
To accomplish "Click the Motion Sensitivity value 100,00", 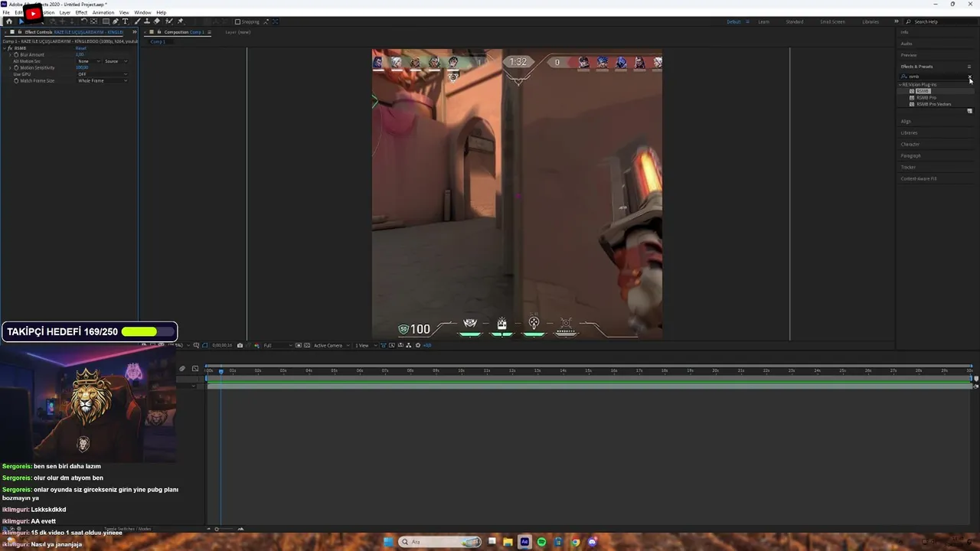I will pyautogui.click(x=82, y=68).
